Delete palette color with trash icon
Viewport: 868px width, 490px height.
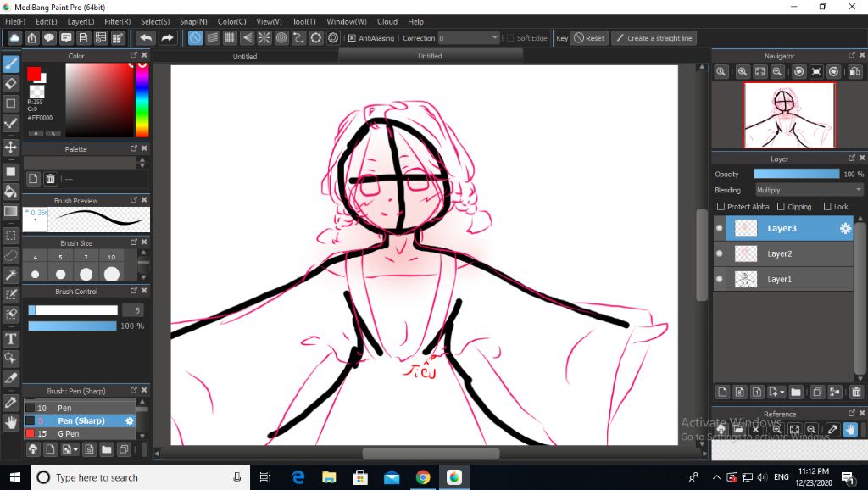tap(50, 179)
